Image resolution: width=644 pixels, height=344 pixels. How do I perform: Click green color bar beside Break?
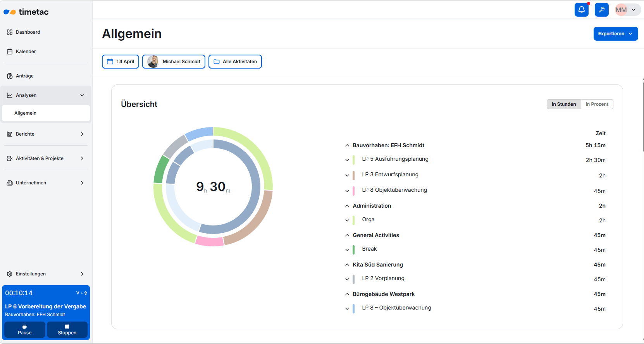point(354,249)
